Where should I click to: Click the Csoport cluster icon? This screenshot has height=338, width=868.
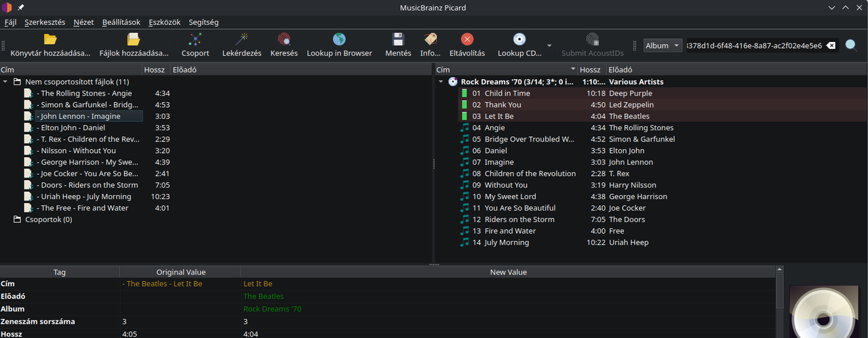(x=195, y=39)
